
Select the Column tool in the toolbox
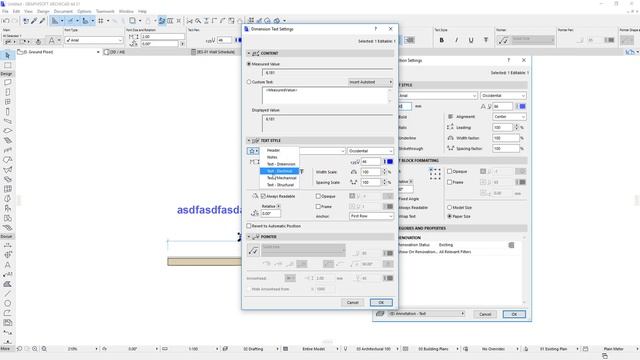point(7,112)
